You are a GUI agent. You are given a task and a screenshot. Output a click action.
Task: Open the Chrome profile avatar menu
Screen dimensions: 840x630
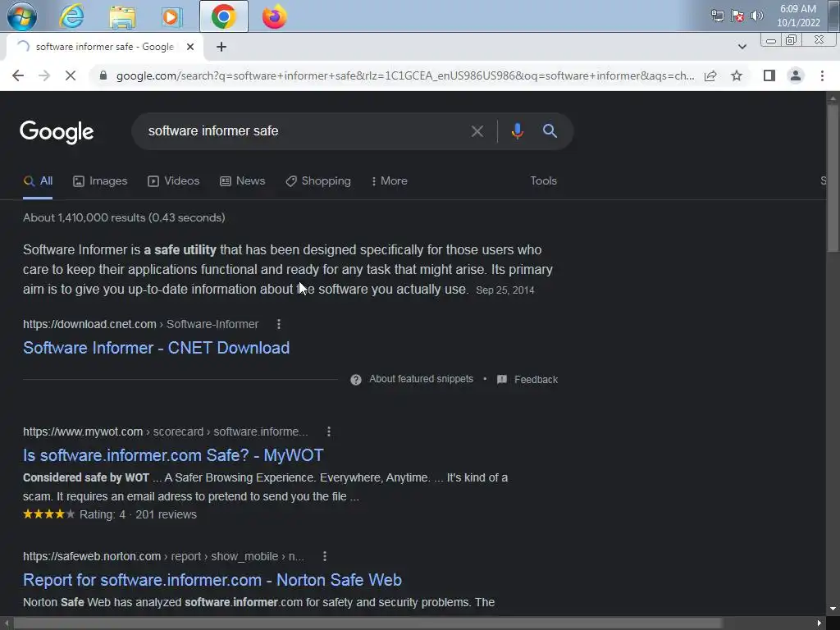(796, 75)
